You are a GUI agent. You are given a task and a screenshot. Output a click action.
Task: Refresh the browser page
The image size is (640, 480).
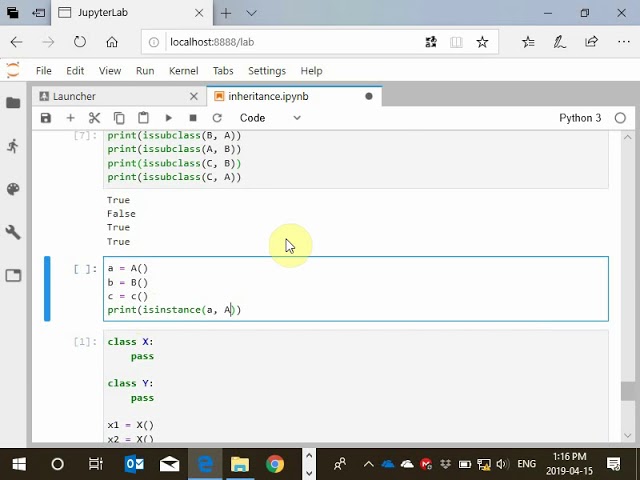[80, 42]
